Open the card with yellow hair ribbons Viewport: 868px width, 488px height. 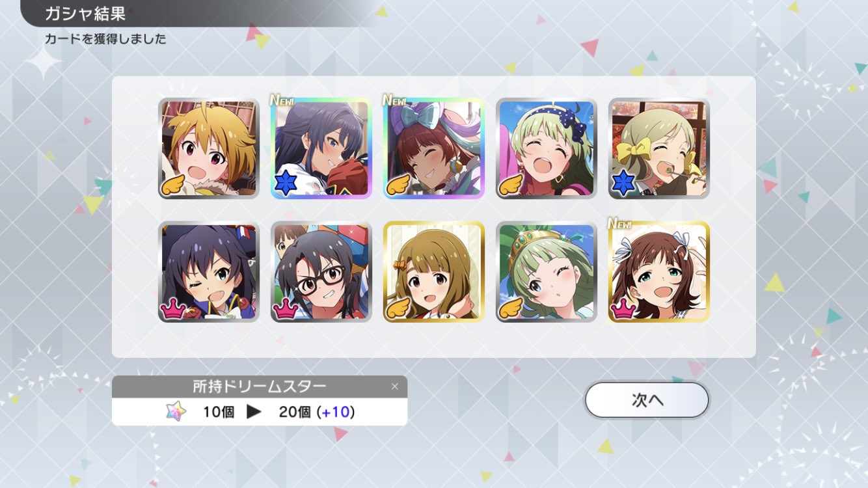coord(659,148)
